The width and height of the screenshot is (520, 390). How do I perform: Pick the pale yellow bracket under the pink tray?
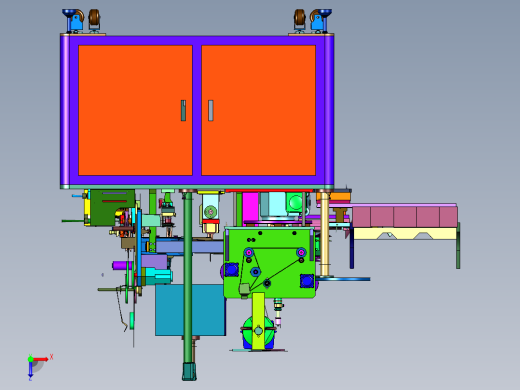(405, 234)
